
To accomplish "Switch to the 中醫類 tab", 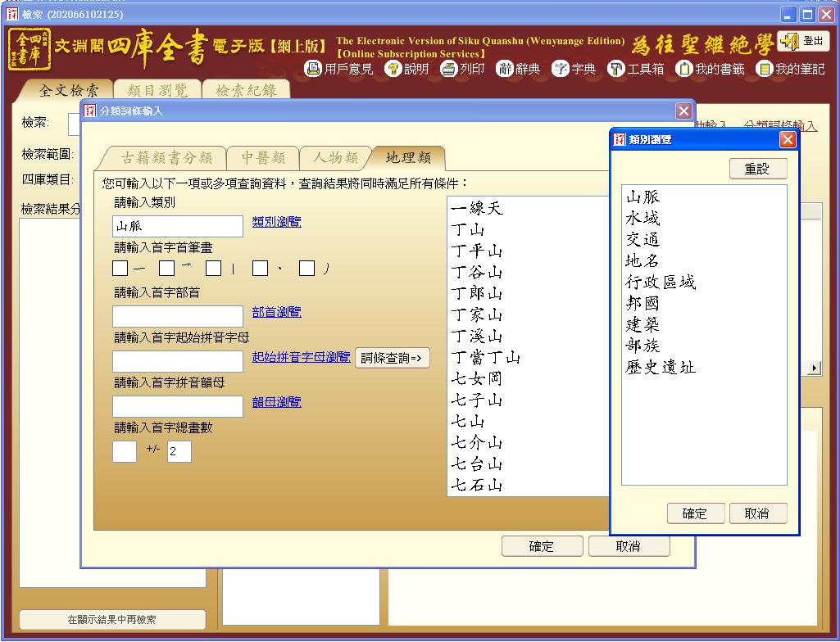I will click(262, 158).
